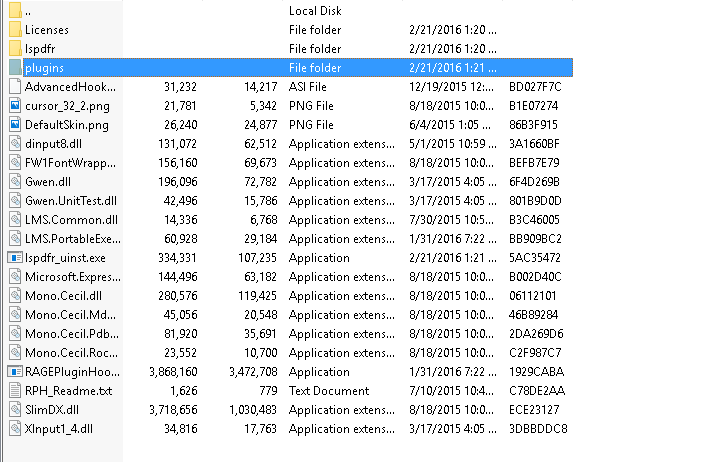The image size is (713, 462).
Task: Select the LMS.PortableExe file entry
Action: coord(71,239)
